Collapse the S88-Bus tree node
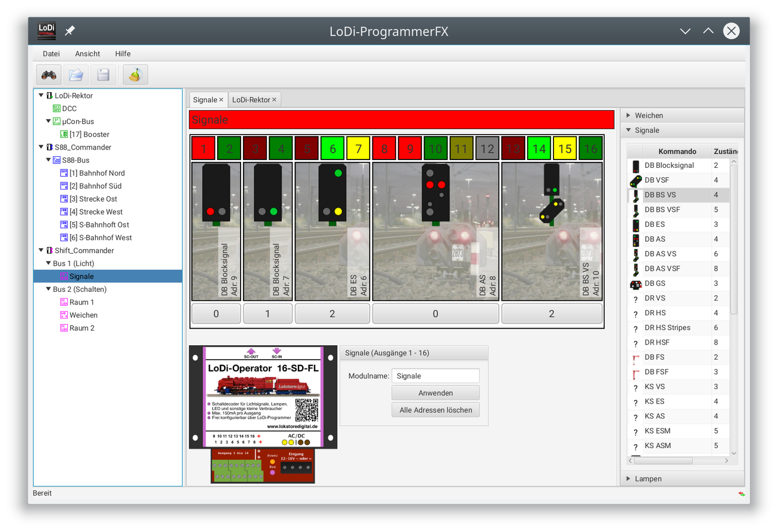778x532 pixels. coord(48,160)
